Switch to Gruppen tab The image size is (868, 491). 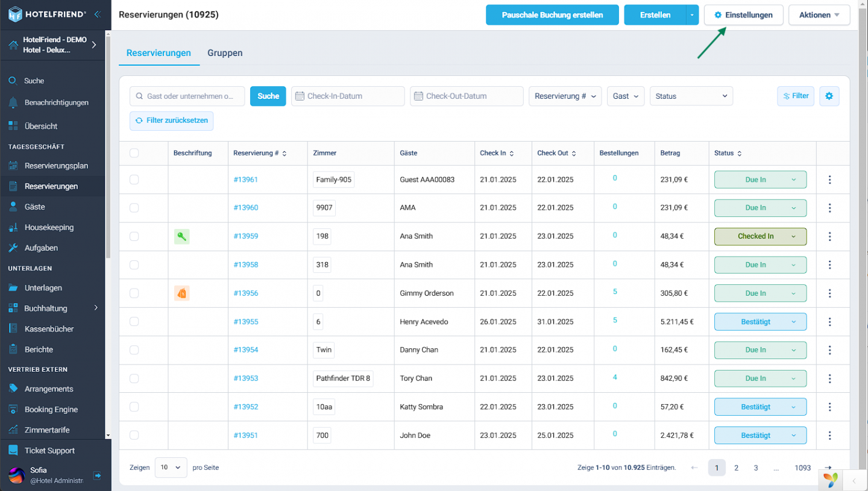(x=225, y=53)
